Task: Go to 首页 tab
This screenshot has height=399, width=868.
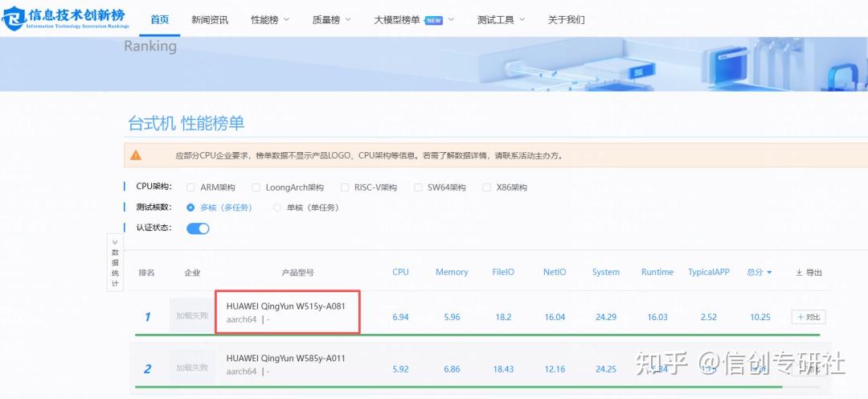Action: tap(159, 19)
